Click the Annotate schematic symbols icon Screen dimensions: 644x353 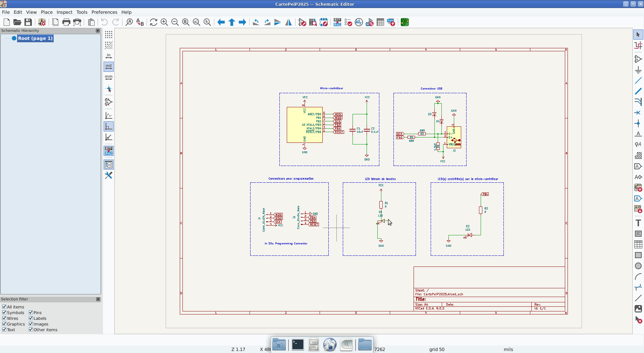click(337, 22)
